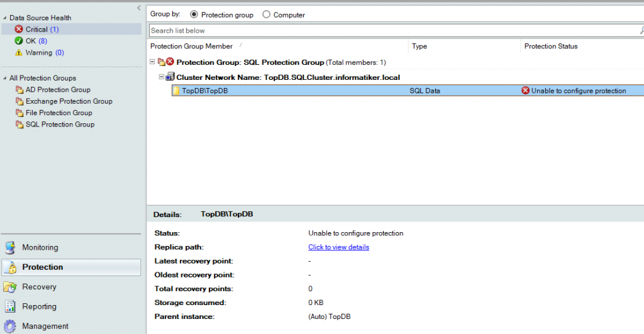Click the protection group error icon
The height and width of the screenshot is (334, 644).
(170, 62)
